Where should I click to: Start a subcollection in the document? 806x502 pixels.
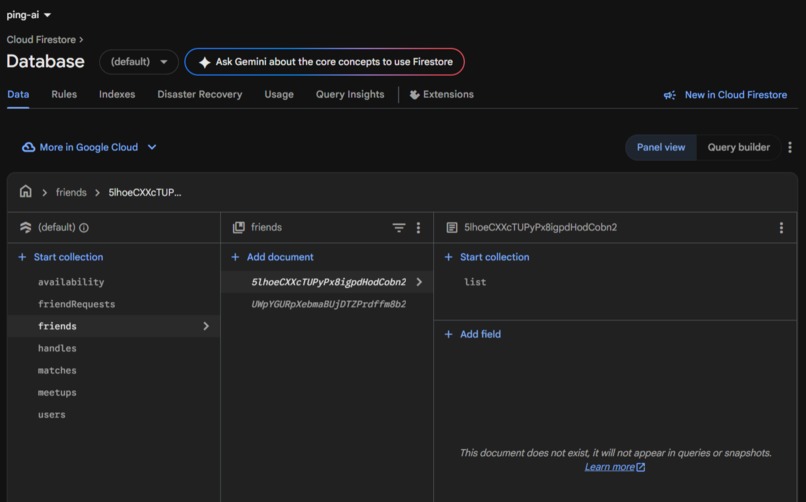487,257
